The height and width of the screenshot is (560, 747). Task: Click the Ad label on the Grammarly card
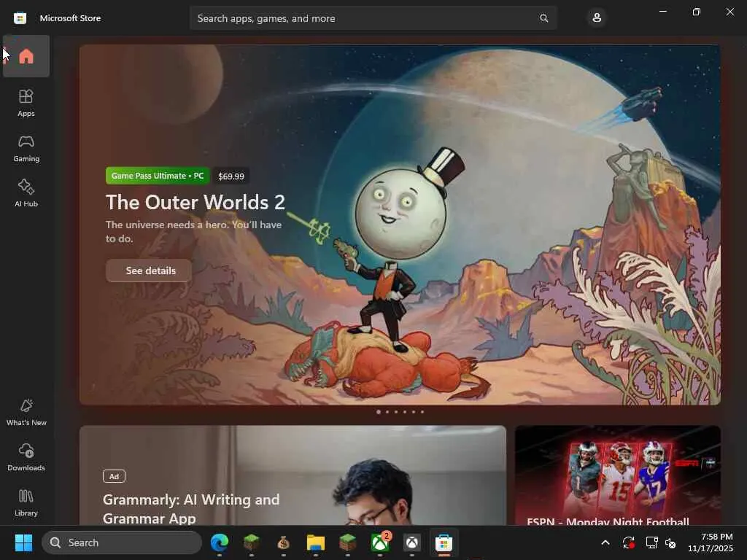point(114,476)
